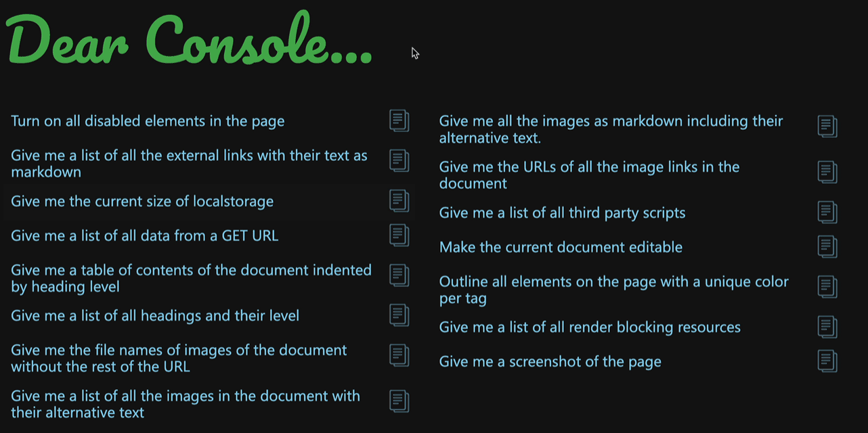This screenshot has height=433, width=868.
Task: Click the 'Dear Console...' page heading
Action: [190, 42]
